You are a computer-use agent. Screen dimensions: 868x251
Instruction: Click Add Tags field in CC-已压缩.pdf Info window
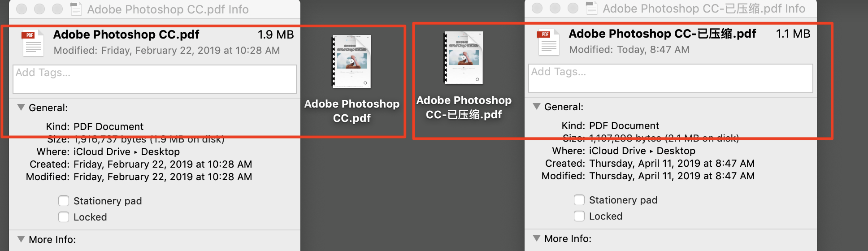point(670,78)
